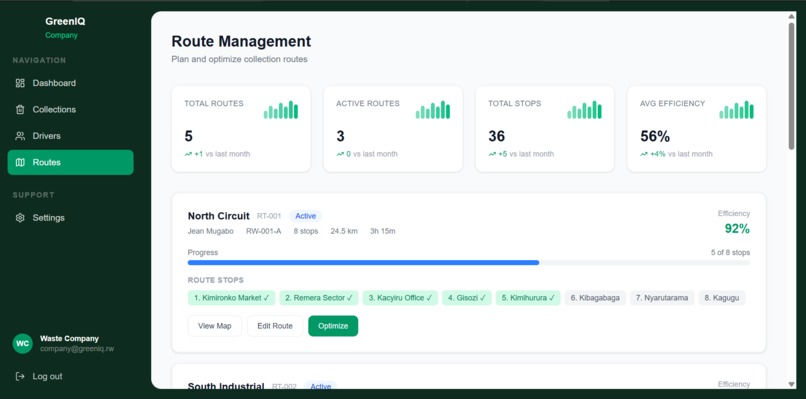
Task: Open Settings from the sidebar
Action: click(x=70, y=217)
